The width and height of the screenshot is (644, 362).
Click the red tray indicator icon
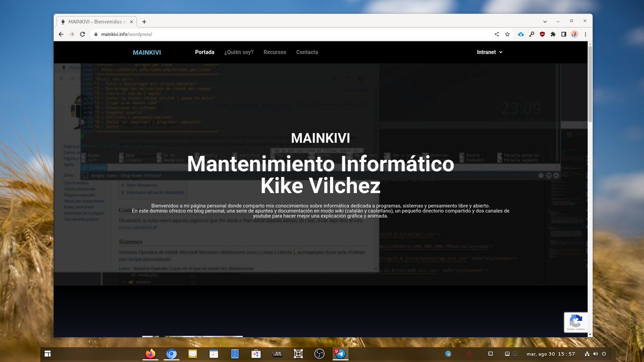click(469, 354)
